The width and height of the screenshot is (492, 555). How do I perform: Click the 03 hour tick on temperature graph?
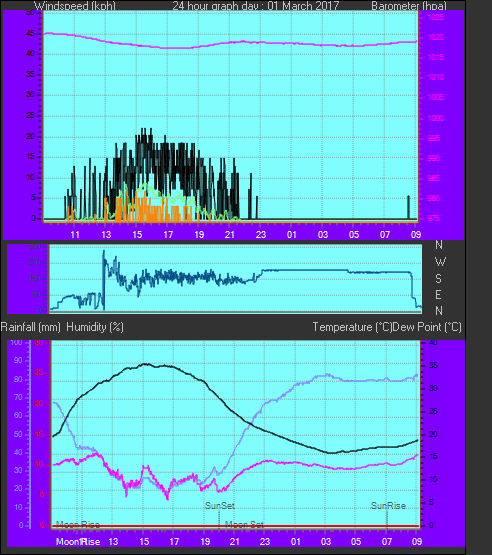tap(326, 541)
